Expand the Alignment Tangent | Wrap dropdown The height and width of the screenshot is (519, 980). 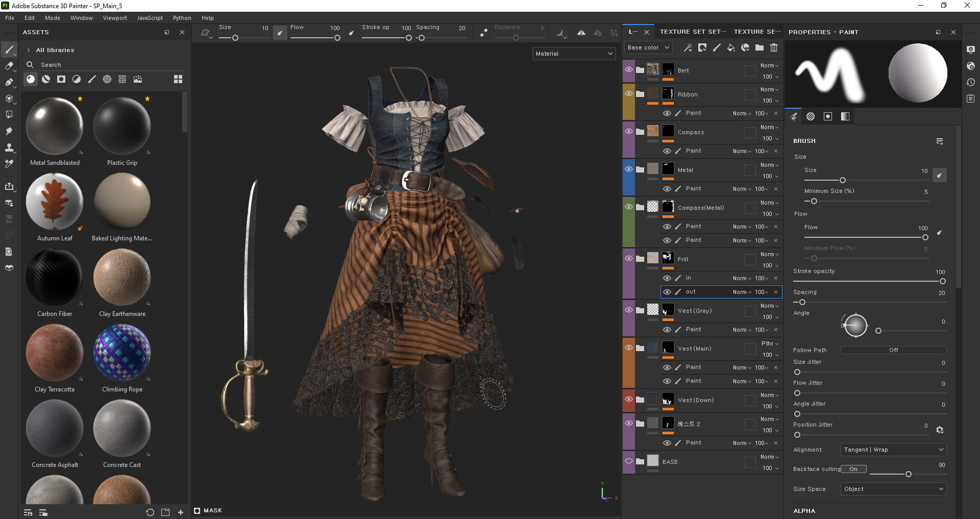click(893, 450)
